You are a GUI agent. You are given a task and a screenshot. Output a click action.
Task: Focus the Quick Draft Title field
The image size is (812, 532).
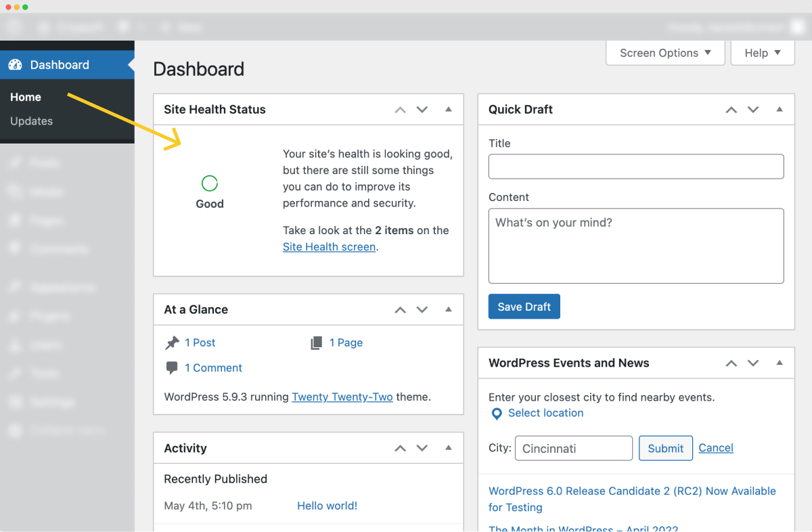coord(636,167)
